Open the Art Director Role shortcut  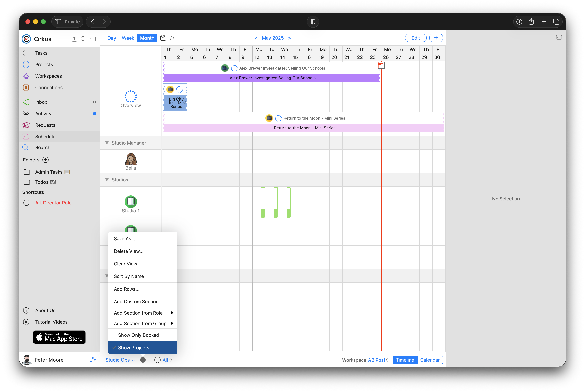pyautogui.click(x=53, y=203)
